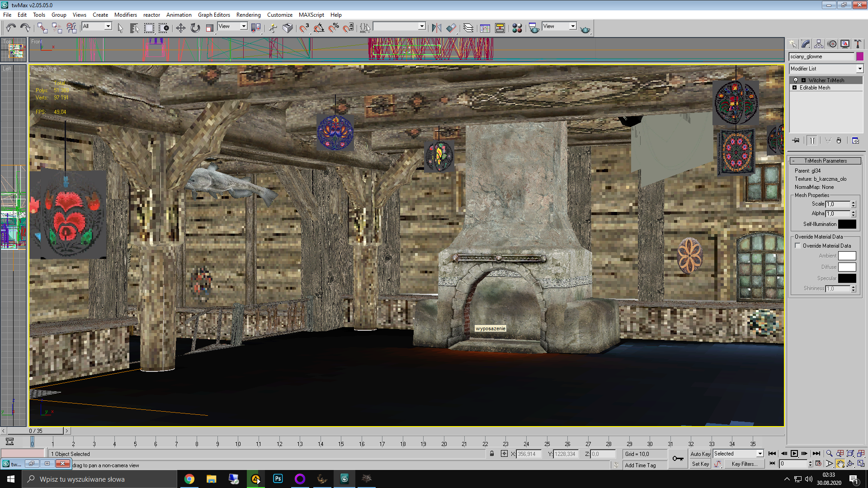868x488 pixels.
Task: Click the Set Key button
Action: point(700,464)
